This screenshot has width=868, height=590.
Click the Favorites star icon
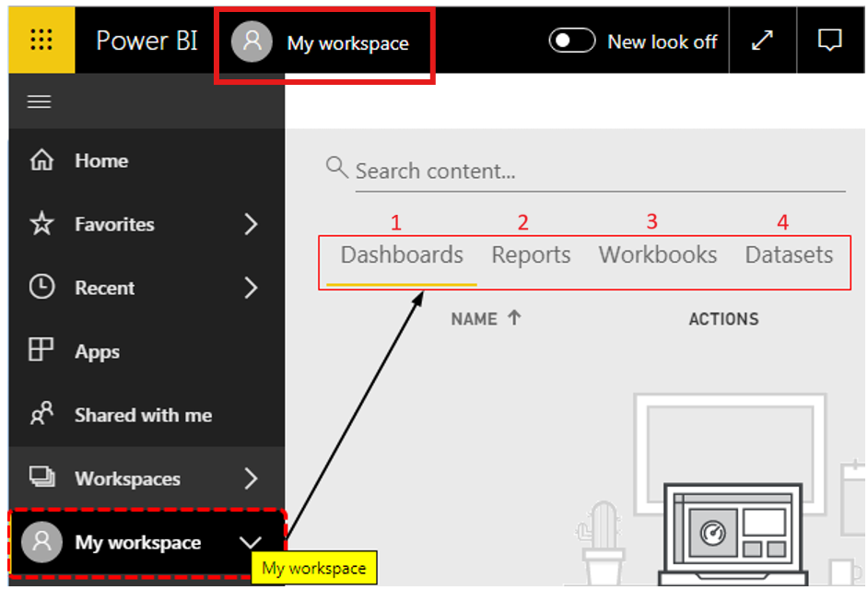[x=42, y=224]
